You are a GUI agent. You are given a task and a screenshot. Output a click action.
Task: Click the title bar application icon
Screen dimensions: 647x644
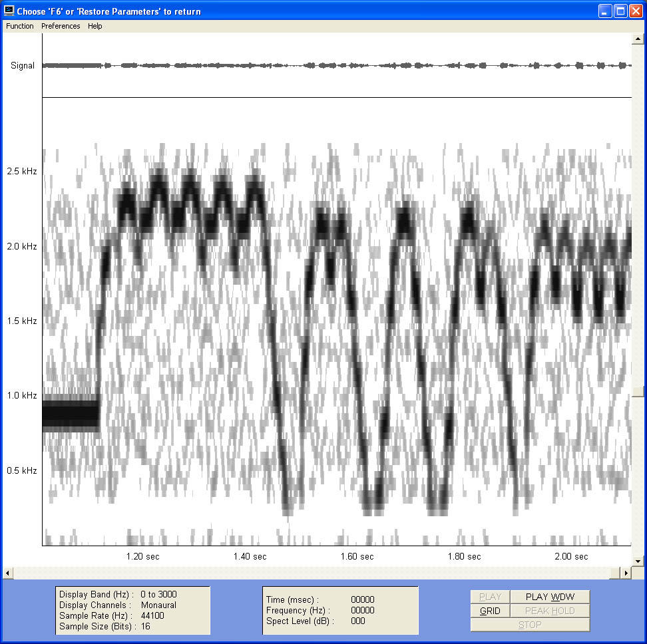(9, 11)
